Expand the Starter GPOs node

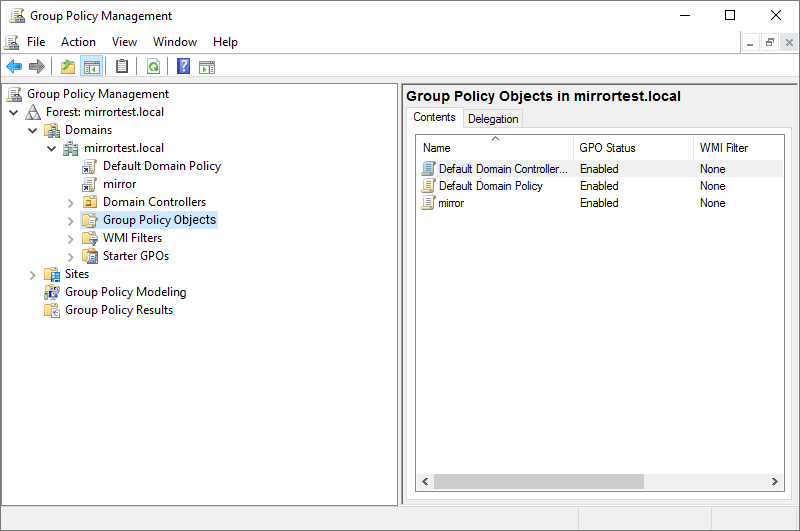click(x=70, y=257)
